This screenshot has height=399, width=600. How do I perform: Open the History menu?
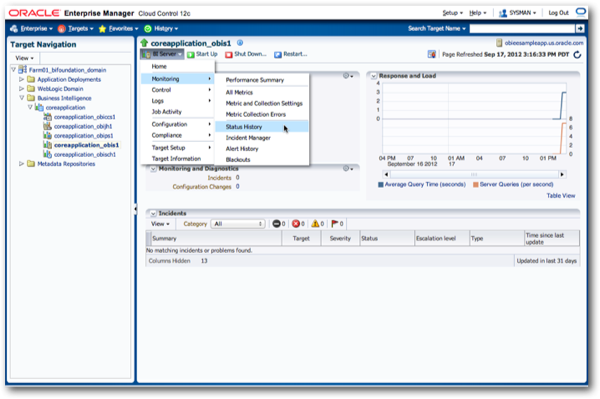[x=161, y=28]
